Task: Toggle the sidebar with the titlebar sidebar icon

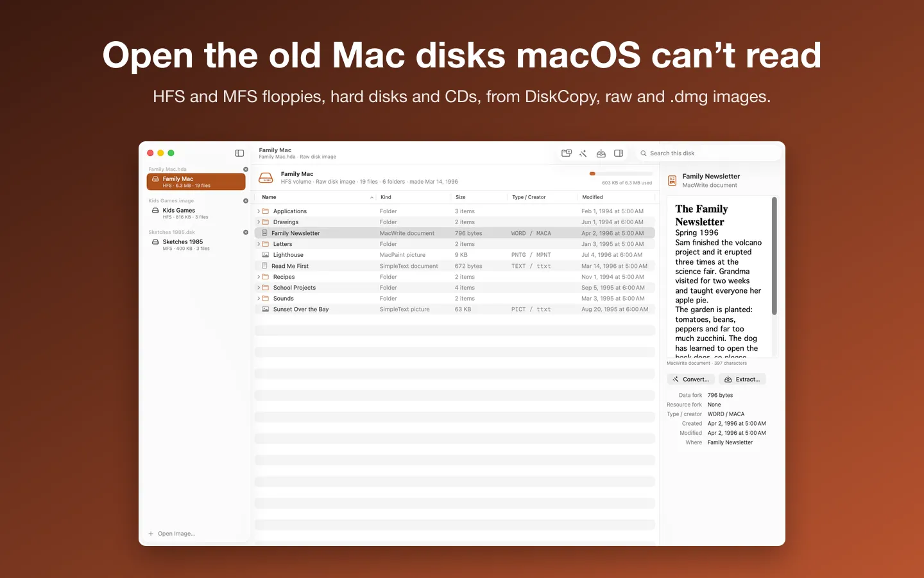Action: 239,153
